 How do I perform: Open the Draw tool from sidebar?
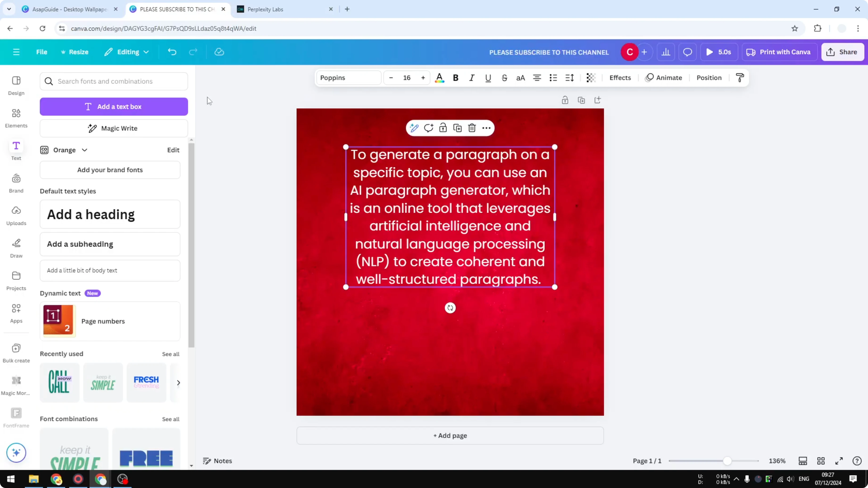16,248
